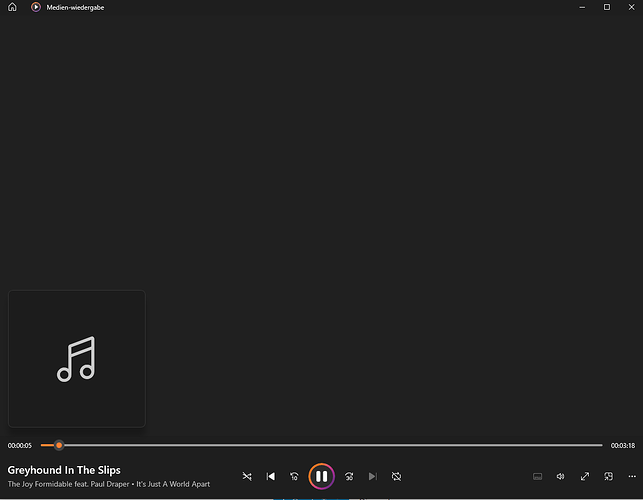
Task: Click the Home icon in the title bar
Action: (x=12, y=7)
